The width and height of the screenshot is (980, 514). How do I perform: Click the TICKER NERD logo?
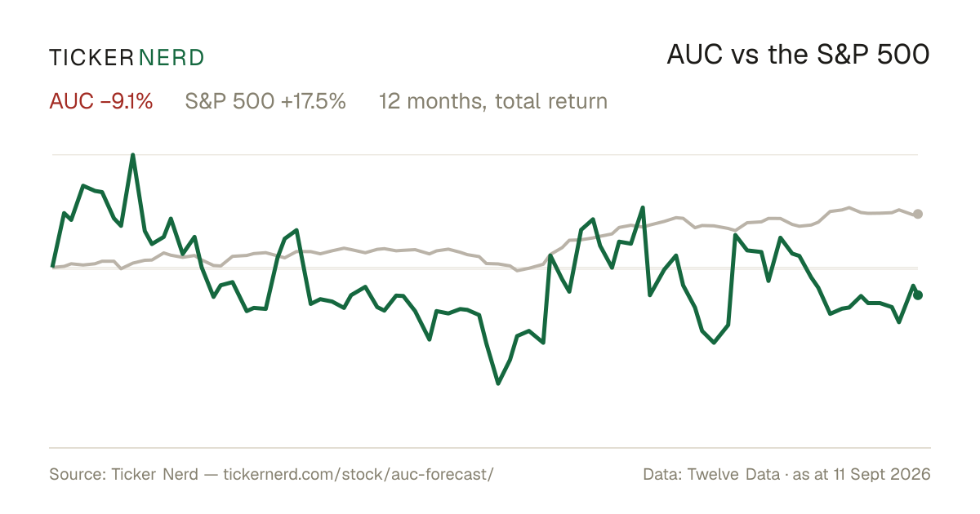pyautogui.click(x=127, y=57)
